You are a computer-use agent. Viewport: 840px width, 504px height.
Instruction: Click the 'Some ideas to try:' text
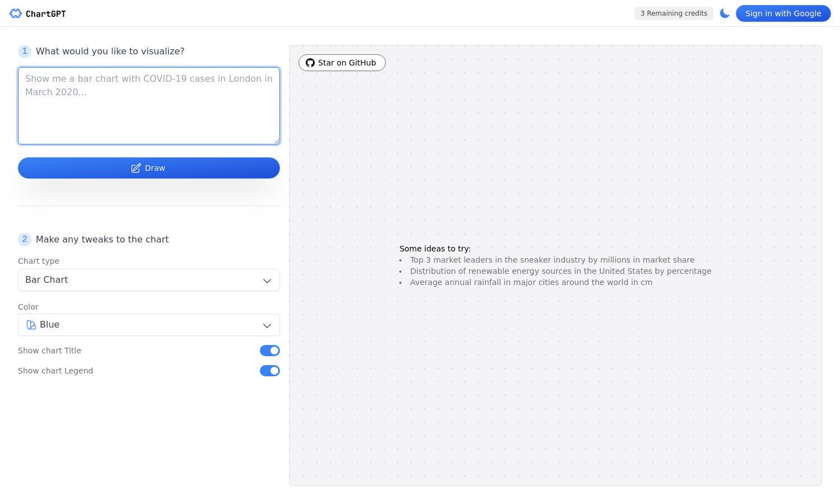click(435, 249)
